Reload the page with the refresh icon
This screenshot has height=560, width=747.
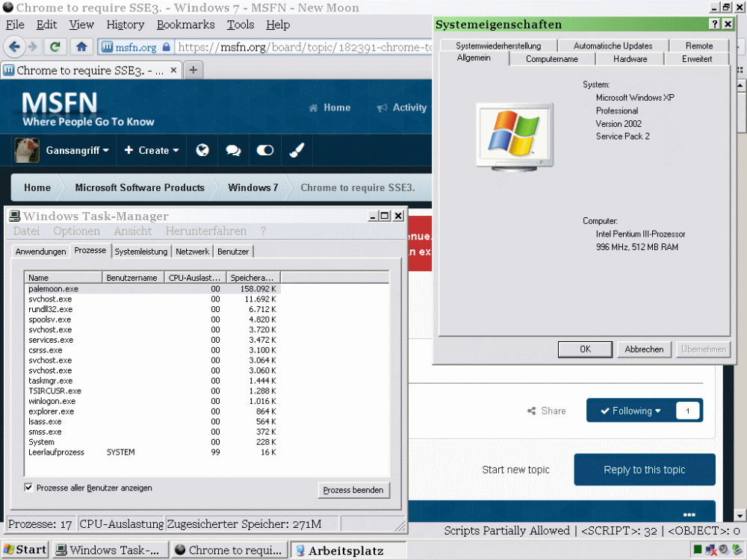55,46
